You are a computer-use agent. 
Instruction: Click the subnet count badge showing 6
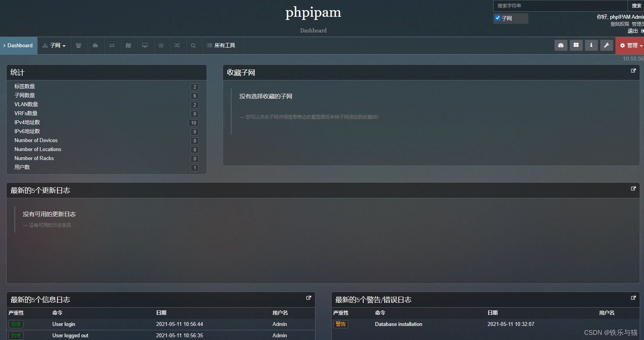[195, 96]
